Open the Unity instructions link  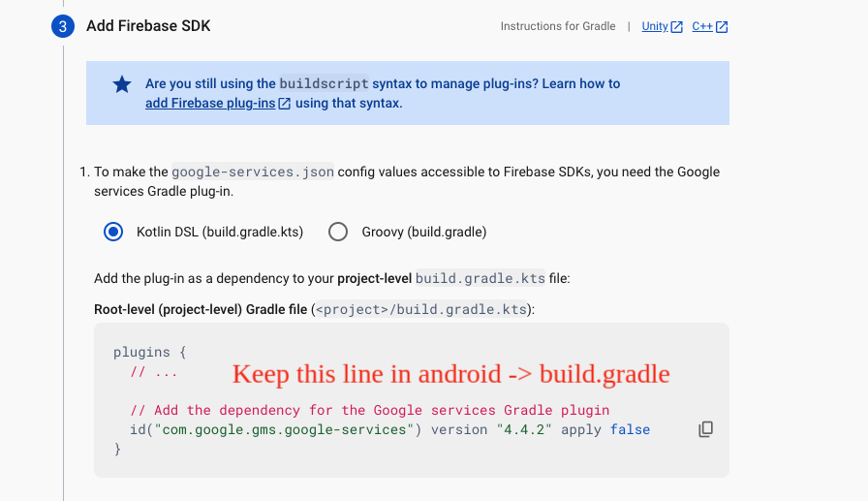click(x=655, y=26)
